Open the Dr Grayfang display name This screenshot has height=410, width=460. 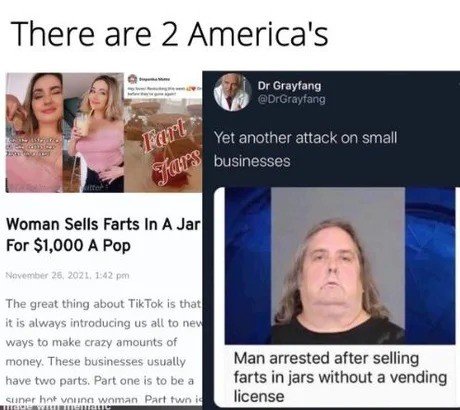coord(289,86)
